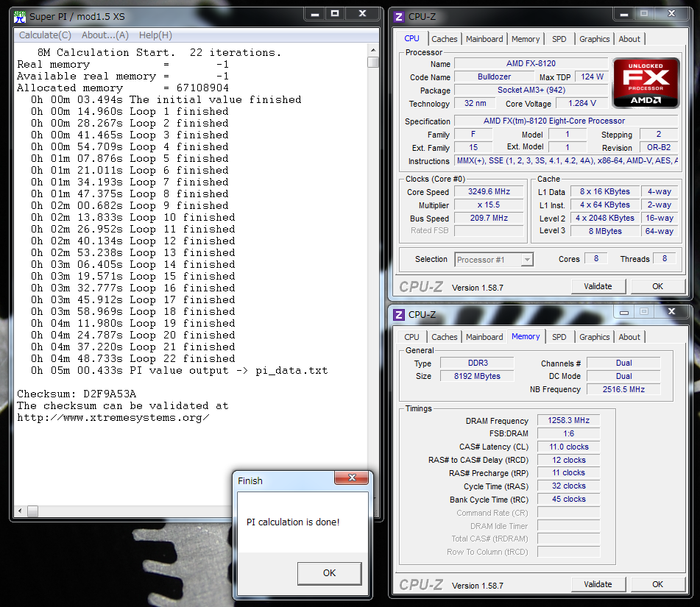This screenshot has width=700, height=607.
Task: Switch to Caches tab in lower CPU-Z
Action: [444, 338]
